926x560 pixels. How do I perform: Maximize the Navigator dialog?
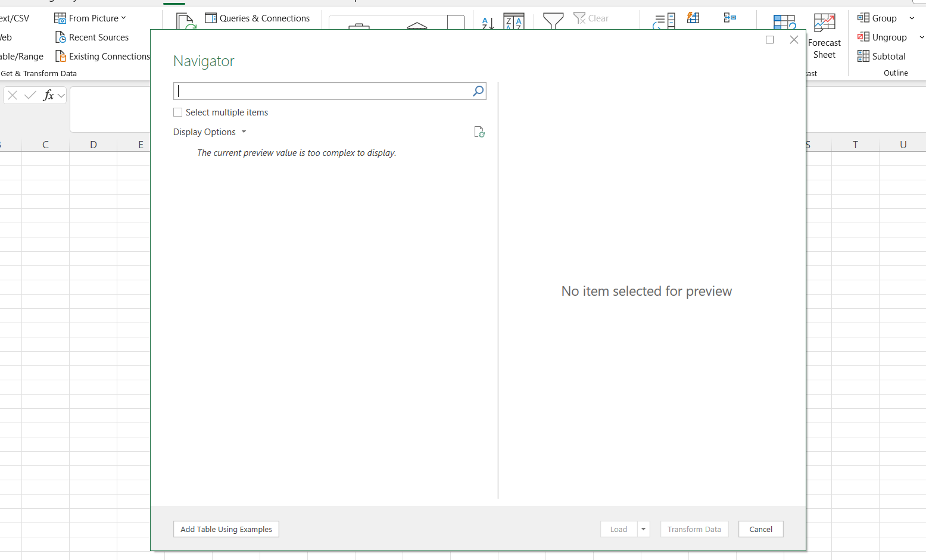(x=769, y=40)
